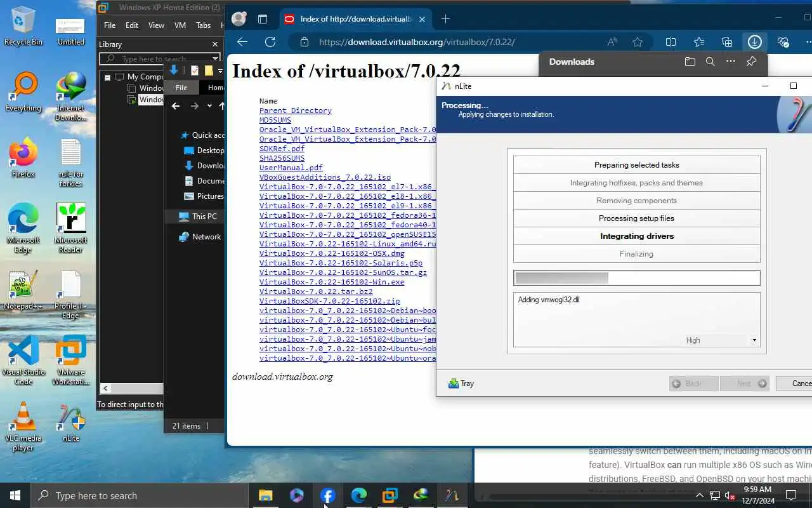Screen dimensions: 812x508
Task: Open Edge Favorites list icon
Action: 699,42
